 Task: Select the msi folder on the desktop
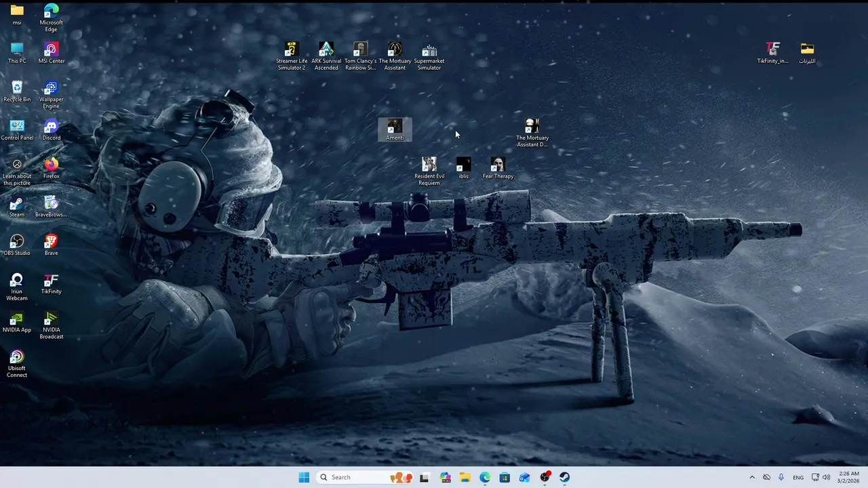coord(17,15)
